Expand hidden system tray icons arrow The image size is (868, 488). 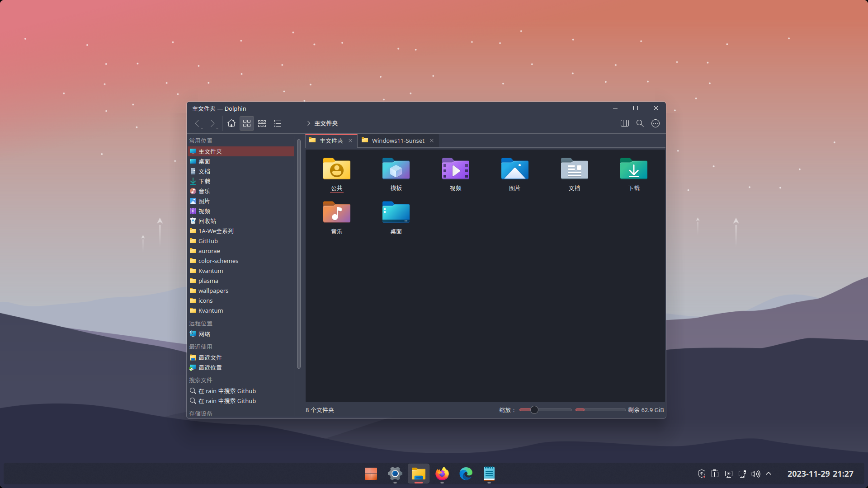tap(769, 474)
